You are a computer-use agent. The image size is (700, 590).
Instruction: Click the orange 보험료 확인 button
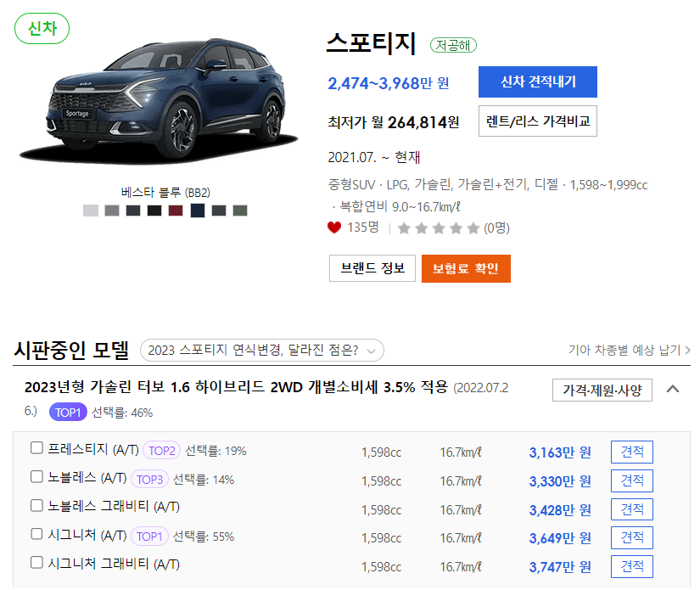point(466,268)
